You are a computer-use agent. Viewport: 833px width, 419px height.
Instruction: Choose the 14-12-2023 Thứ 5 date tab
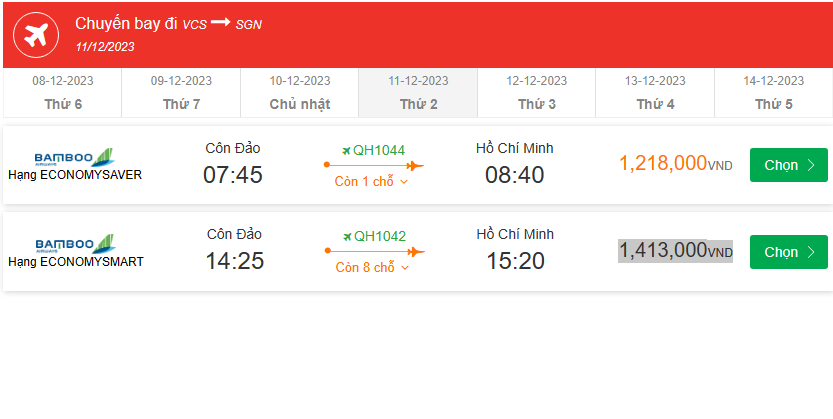(773, 93)
